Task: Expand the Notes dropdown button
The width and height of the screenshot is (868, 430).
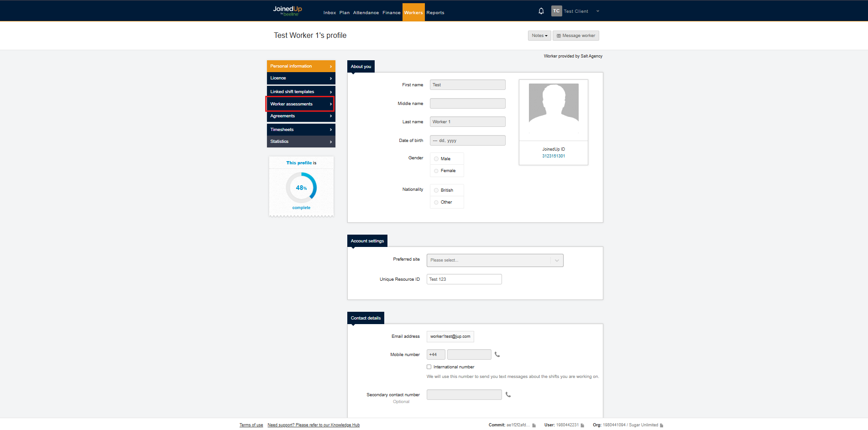Action: (539, 36)
